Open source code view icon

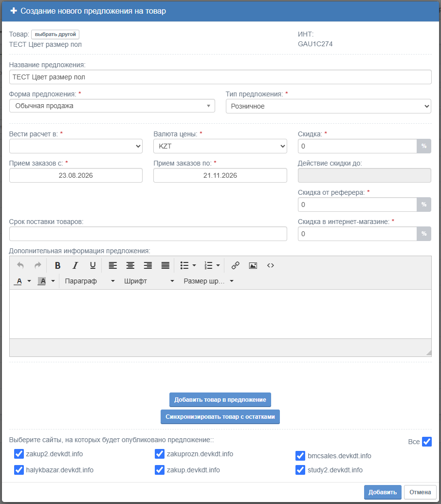point(271,265)
